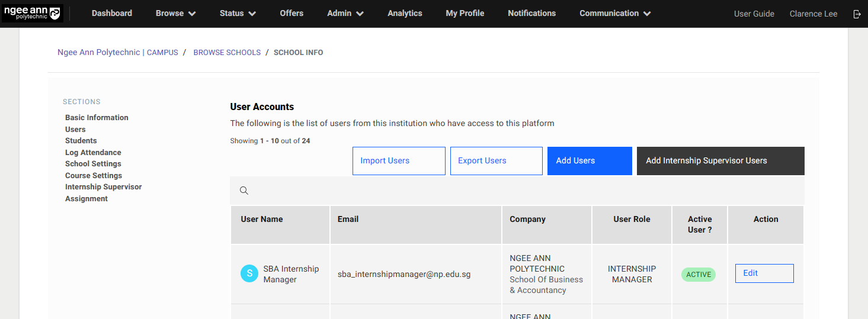Click into the user search field

[521, 191]
